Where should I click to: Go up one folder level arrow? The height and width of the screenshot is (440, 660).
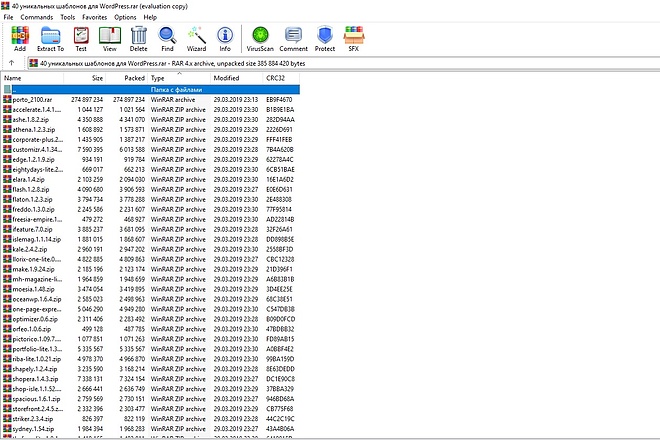[x=11, y=63]
